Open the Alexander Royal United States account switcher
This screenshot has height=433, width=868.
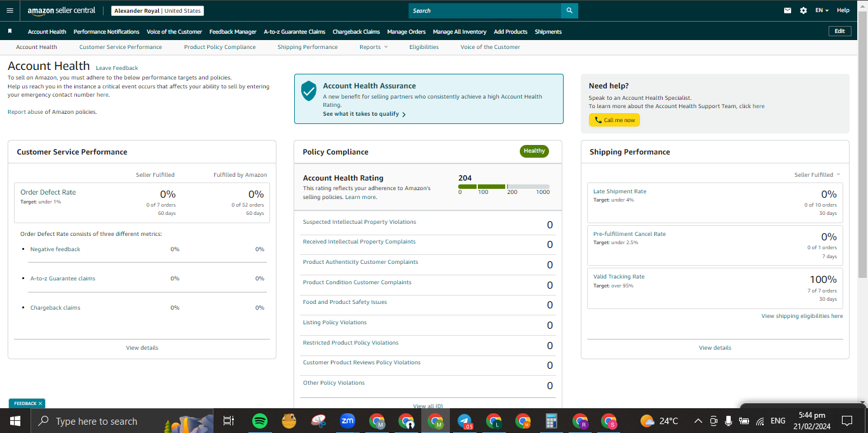tap(158, 11)
